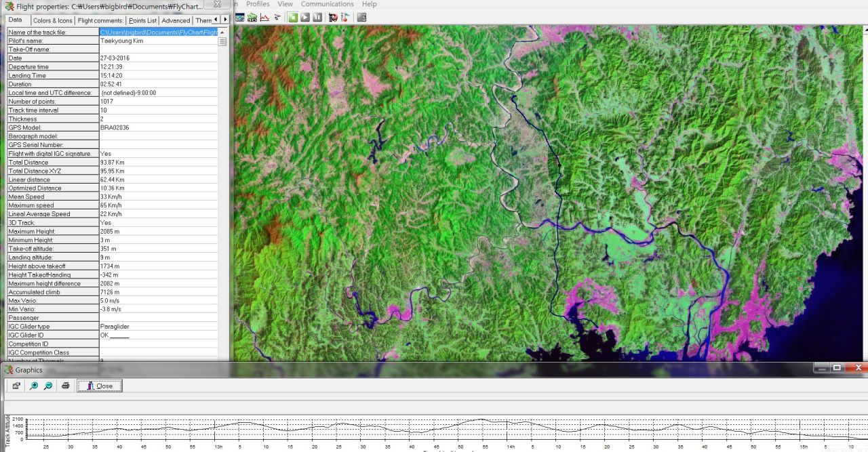
Task: Click the Flight properties window title icon
Action: click(8, 6)
